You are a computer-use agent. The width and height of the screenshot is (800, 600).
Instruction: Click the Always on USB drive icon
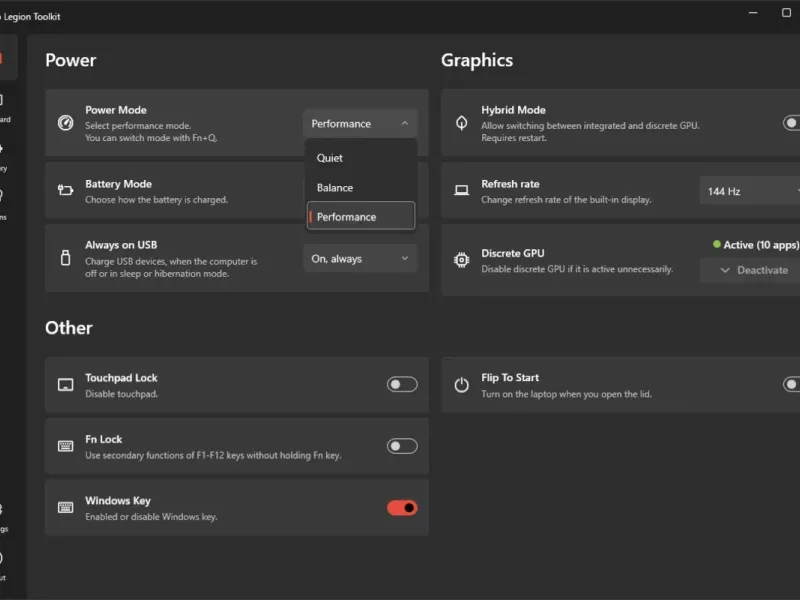point(66,258)
